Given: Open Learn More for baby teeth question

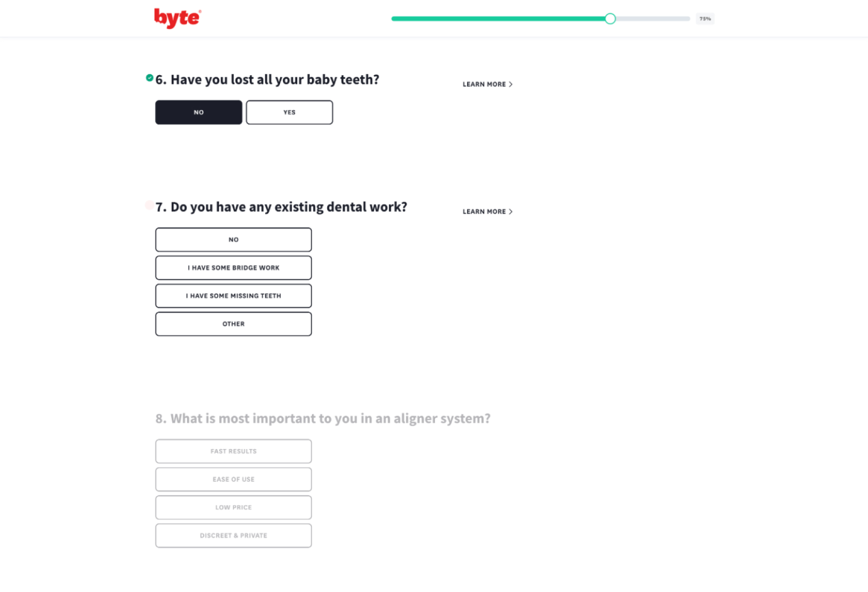Looking at the screenshot, I should (487, 84).
